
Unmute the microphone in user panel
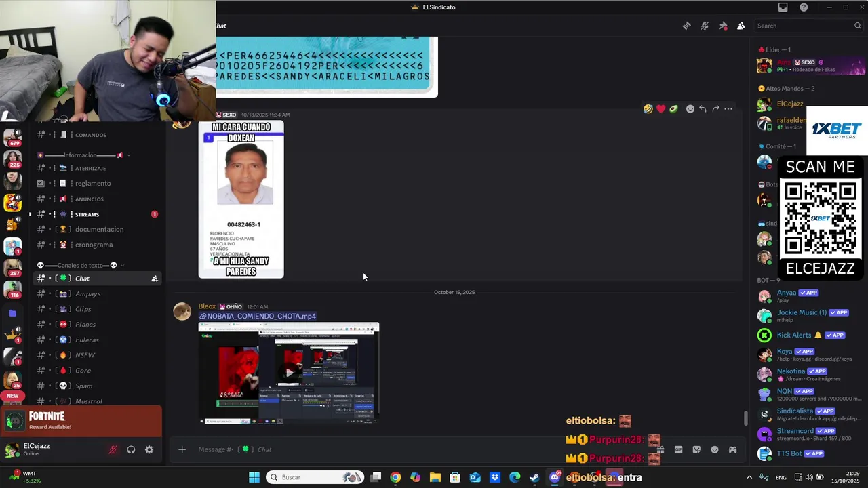click(x=113, y=450)
